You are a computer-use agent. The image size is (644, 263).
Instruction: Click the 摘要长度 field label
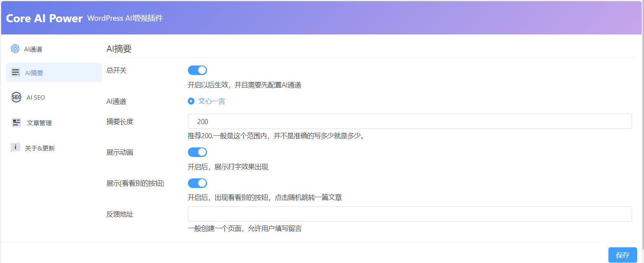pyautogui.click(x=120, y=121)
